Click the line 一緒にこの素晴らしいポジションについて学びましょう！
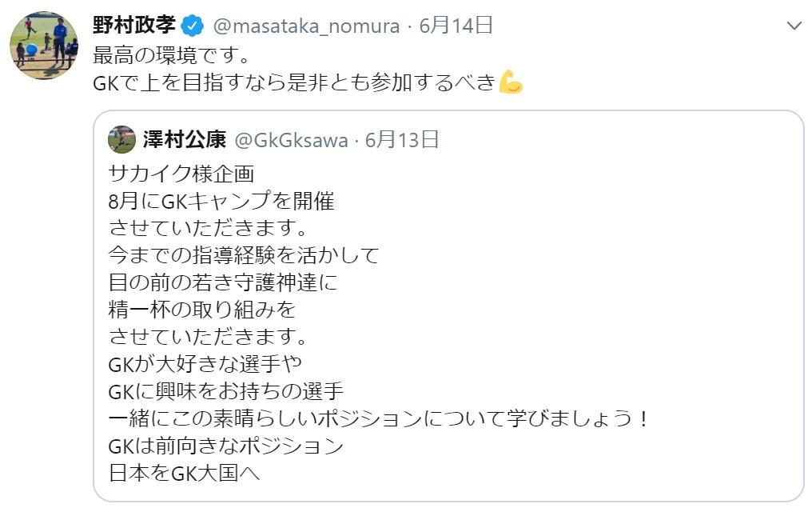The image size is (812, 508). 378,418
